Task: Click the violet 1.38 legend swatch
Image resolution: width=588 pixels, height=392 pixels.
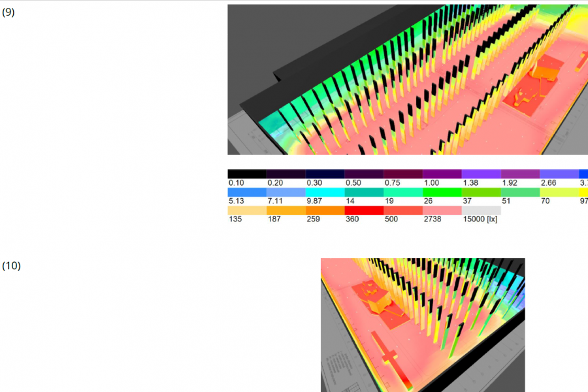Action: (481, 174)
